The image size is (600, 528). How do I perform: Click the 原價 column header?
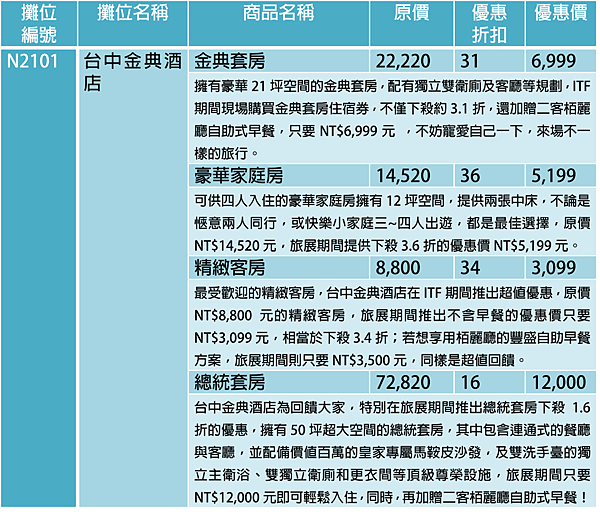tap(411, 23)
